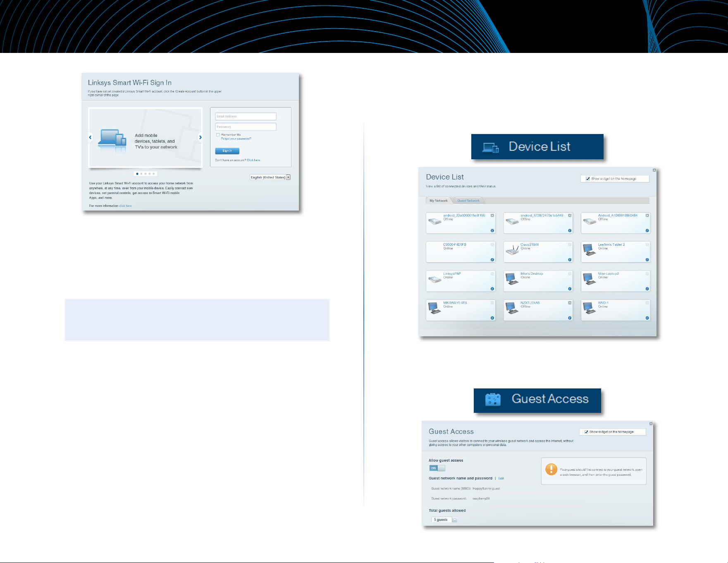Toggle Device List homepage widget checkbox
The height and width of the screenshot is (563, 728).
coord(588,179)
